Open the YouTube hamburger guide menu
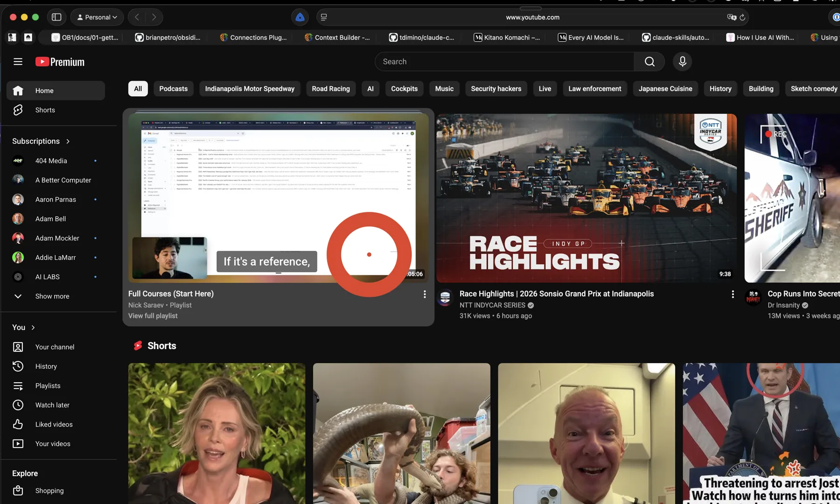The height and width of the screenshot is (504, 840). 18,62
